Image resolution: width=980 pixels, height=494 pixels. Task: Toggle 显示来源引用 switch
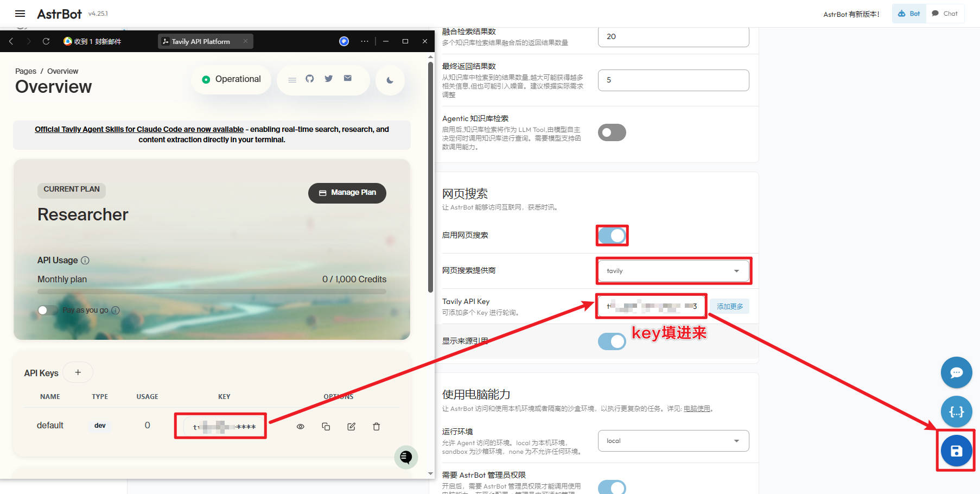point(612,341)
